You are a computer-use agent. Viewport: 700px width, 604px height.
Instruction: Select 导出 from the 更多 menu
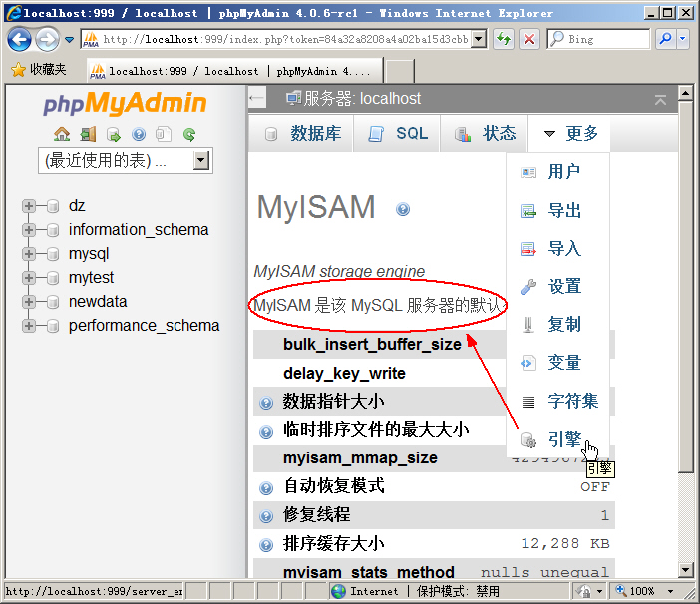563,211
